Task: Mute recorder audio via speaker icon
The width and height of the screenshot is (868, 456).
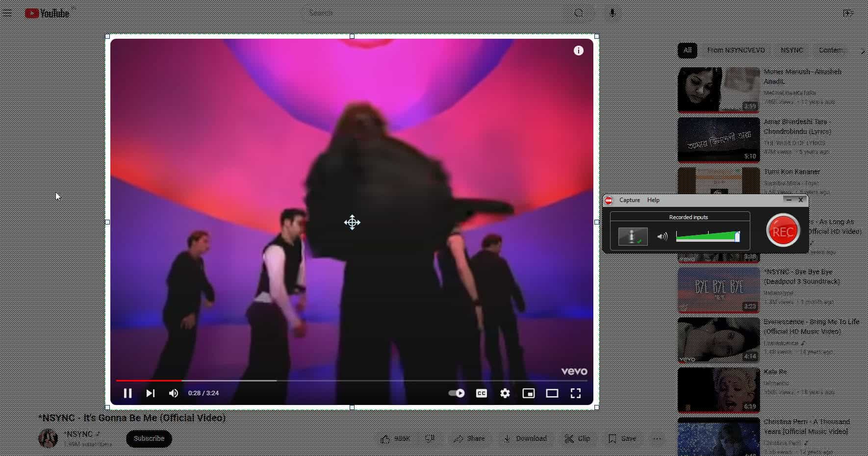Action: coord(663,237)
